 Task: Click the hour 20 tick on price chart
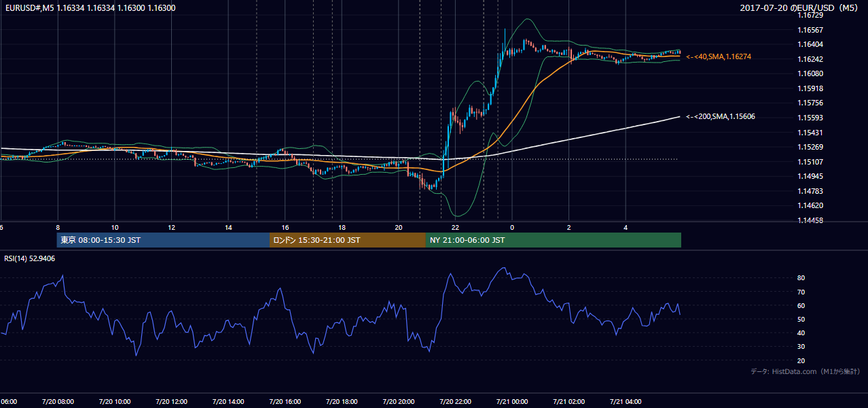click(399, 228)
